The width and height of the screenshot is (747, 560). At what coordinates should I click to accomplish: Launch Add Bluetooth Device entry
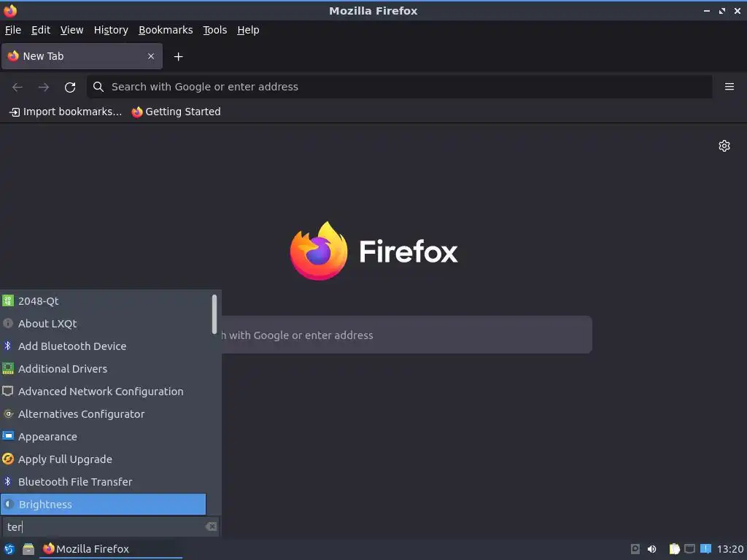coord(104,346)
